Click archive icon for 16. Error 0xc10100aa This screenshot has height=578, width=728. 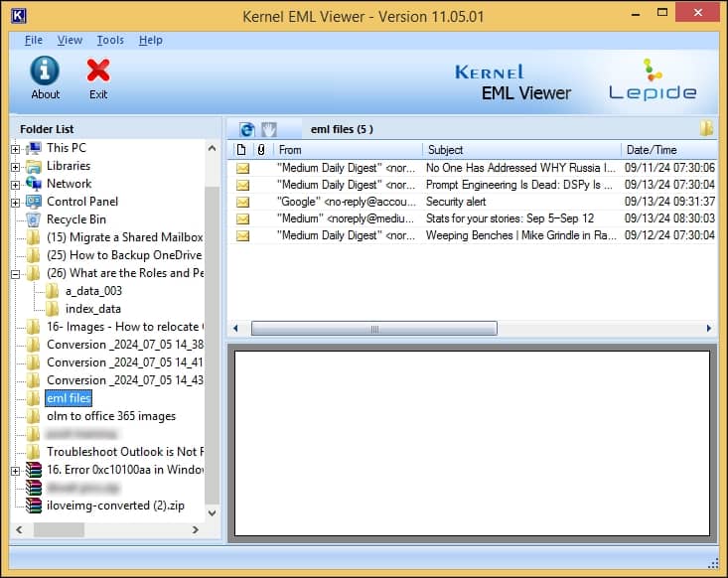(x=34, y=470)
